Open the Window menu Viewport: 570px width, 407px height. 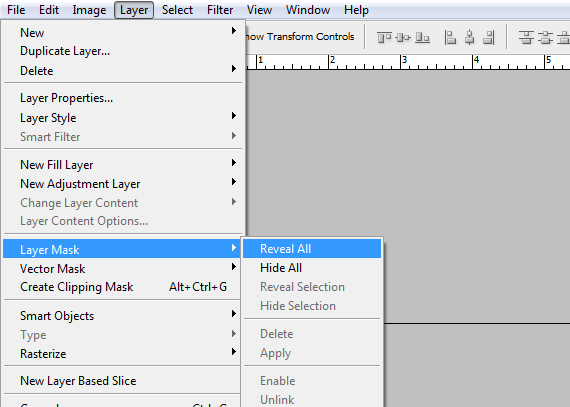(308, 10)
